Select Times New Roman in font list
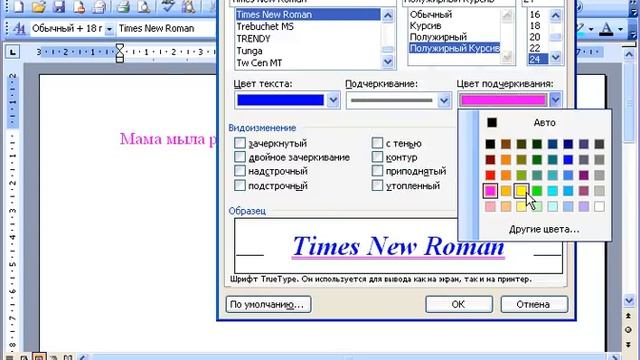 (x=308, y=14)
